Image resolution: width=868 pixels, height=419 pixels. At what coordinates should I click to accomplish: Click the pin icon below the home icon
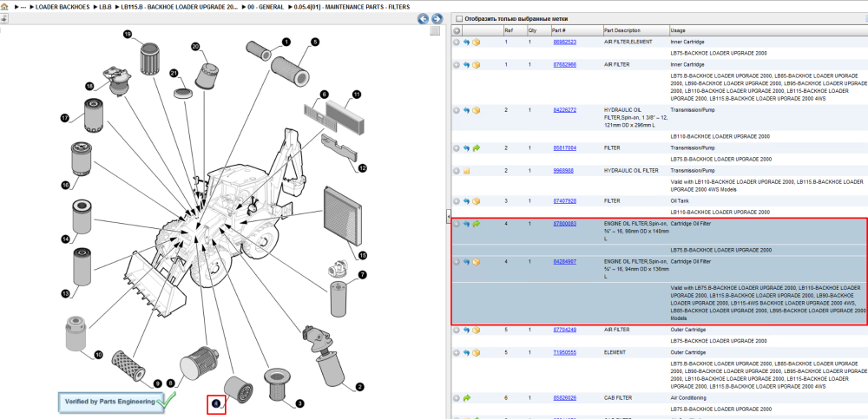point(3,19)
